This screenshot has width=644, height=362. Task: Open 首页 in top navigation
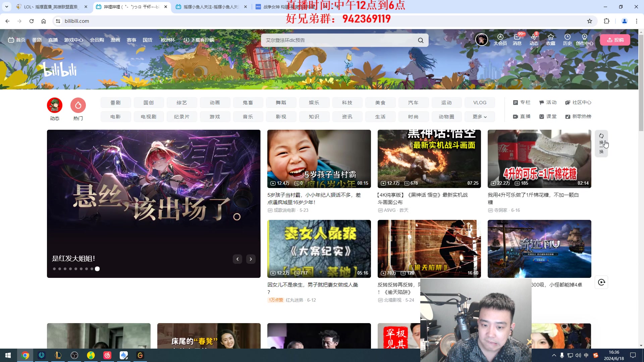coord(17,40)
